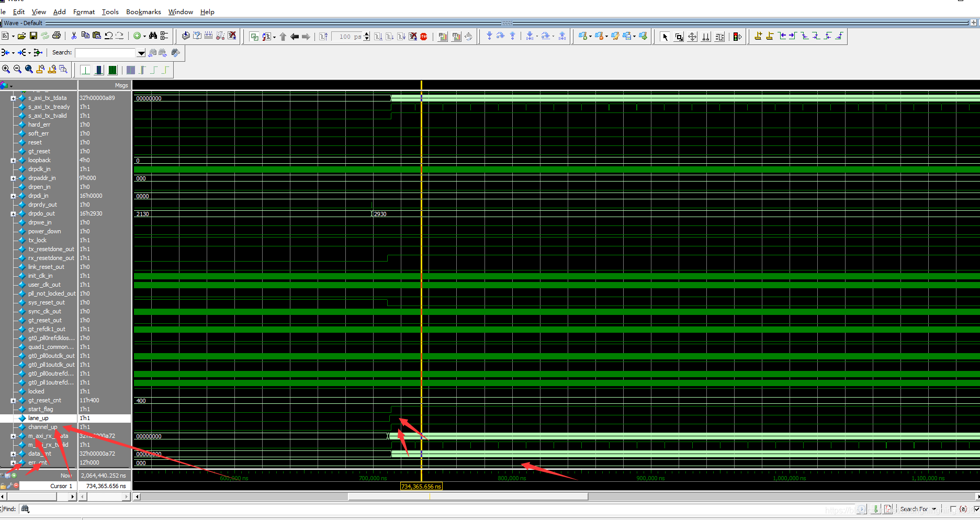
Task: Open the Search field dropdown arrow
Action: pyautogui.click(x=141, y=53)
